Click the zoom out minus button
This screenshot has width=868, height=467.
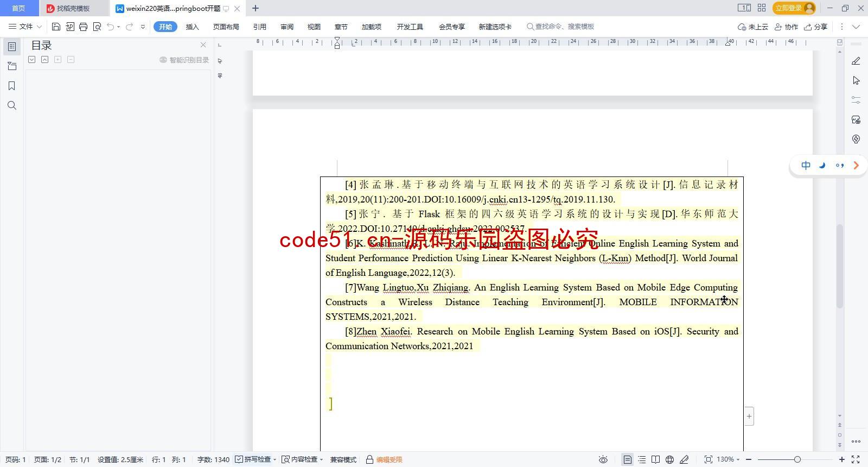(749, 459)
